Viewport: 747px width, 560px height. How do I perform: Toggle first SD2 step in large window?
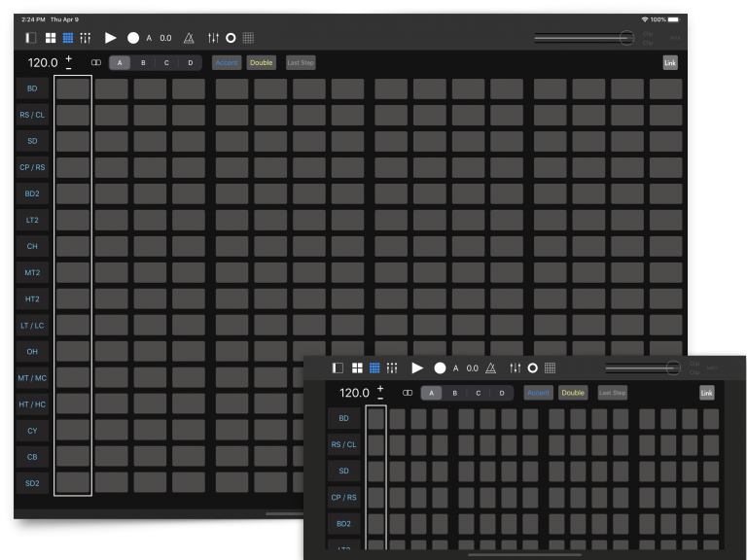coord(73,483)
